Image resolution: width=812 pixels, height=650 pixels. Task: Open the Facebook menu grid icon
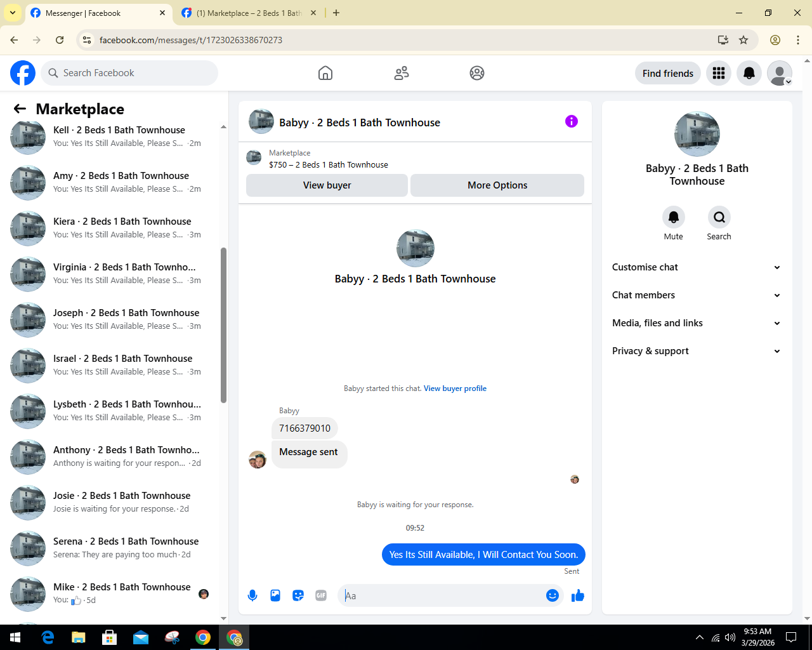[719, 73]
